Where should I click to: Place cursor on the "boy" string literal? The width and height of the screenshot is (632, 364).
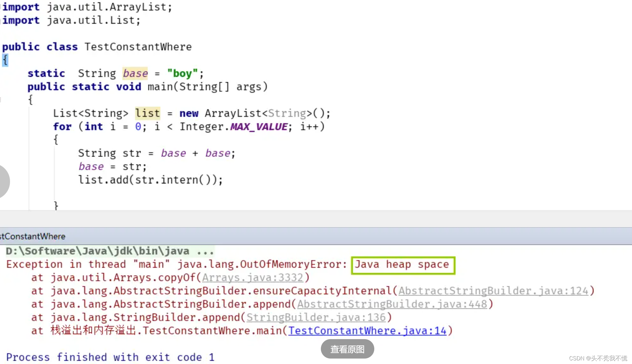[x=182, y=73]
